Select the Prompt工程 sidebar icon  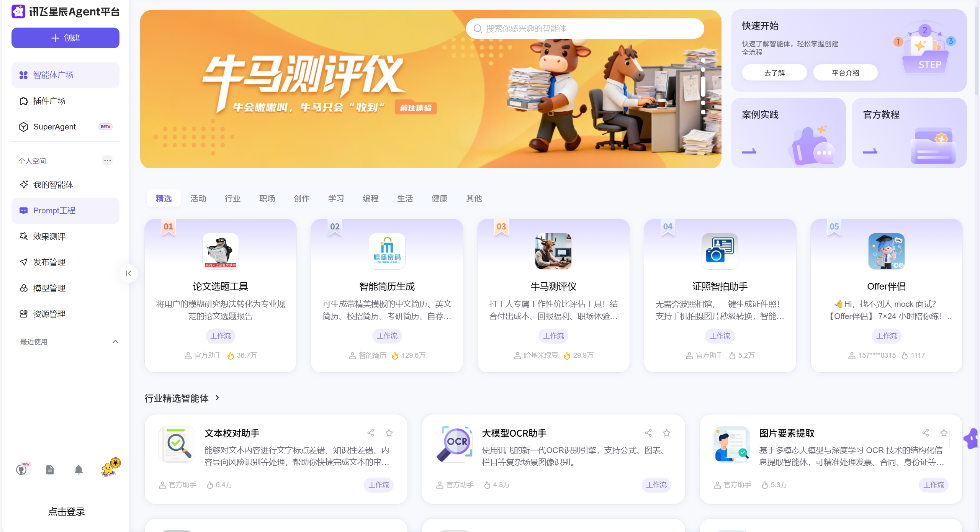click(x=23, y=210)
